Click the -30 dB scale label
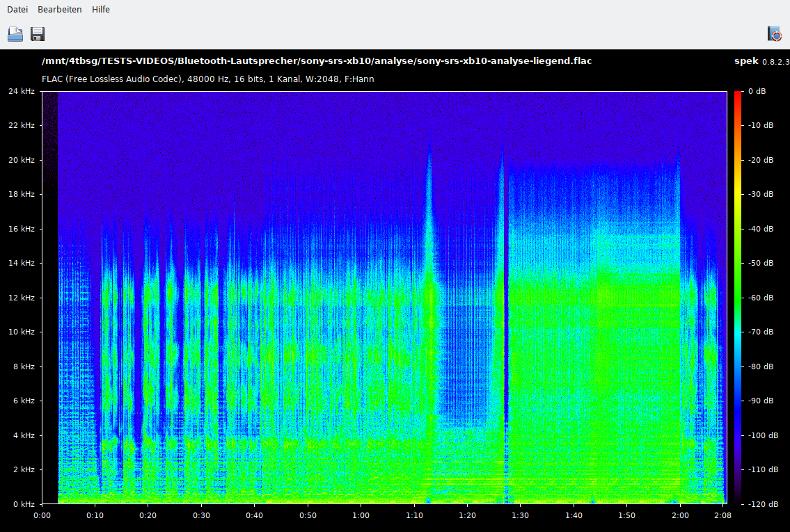The image size is (790, 532). pos(760,194)
